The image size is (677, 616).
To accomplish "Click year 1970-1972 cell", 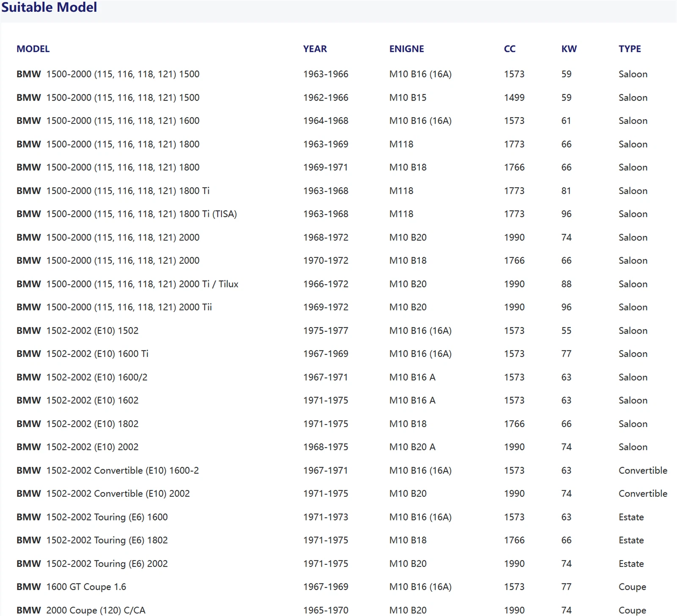I will click(x=325, y=261).
